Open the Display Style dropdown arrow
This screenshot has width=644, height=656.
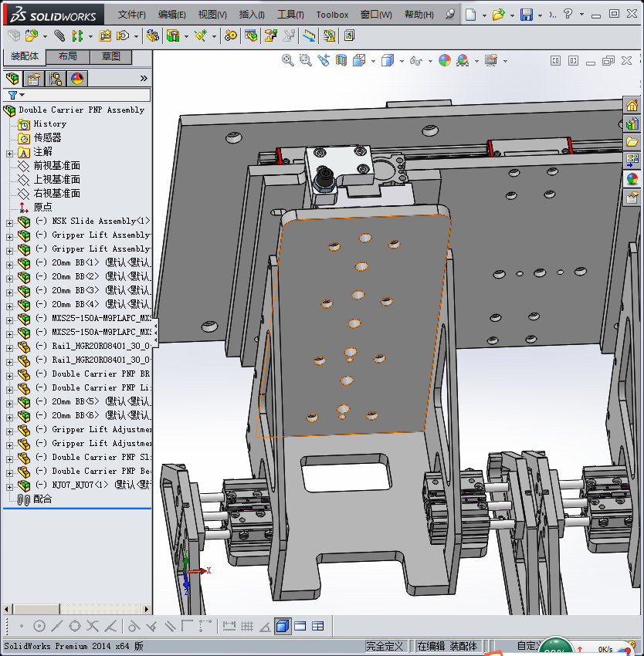(x=402, y=60)
